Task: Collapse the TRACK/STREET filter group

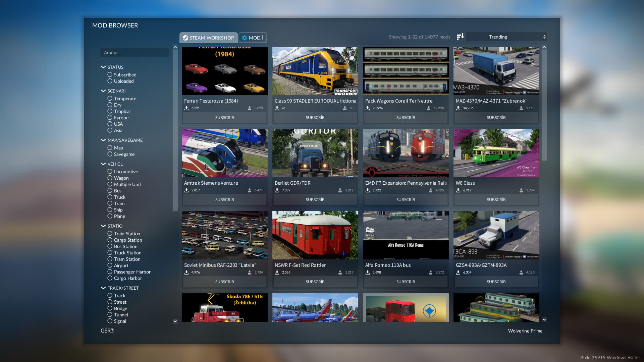Action: coord(103,288)
